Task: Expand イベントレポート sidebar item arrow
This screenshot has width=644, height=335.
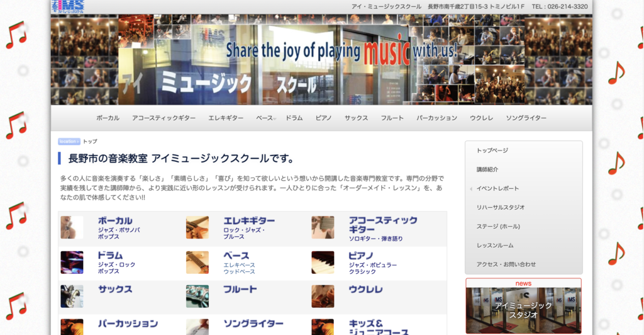Action: 470,189
